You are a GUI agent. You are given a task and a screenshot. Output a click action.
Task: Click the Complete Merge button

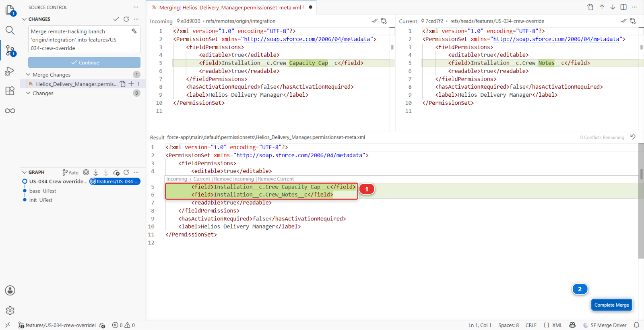click(x=611, y=305)
